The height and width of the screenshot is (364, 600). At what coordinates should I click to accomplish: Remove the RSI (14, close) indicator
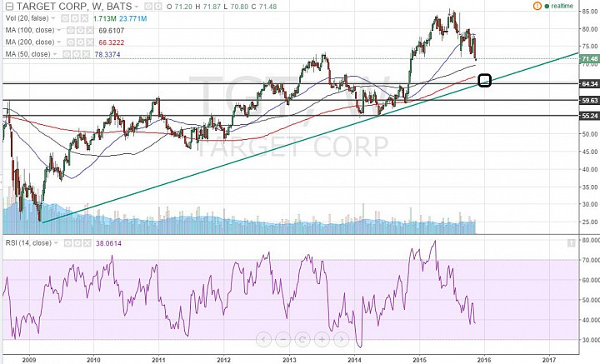(87, 243)
